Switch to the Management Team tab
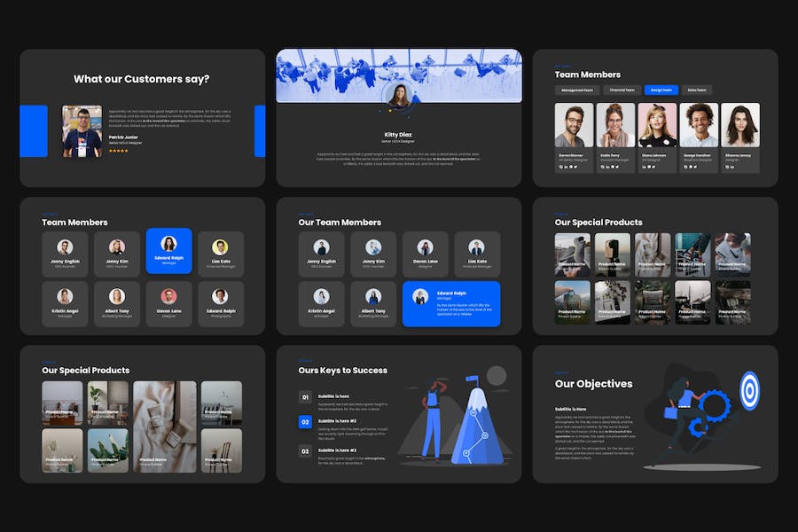 coord(578,90)
